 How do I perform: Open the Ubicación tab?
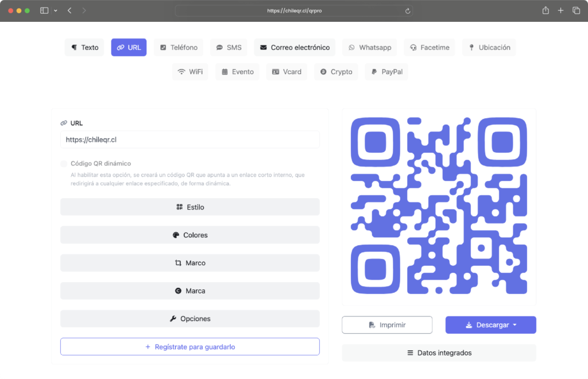[489, 48]
